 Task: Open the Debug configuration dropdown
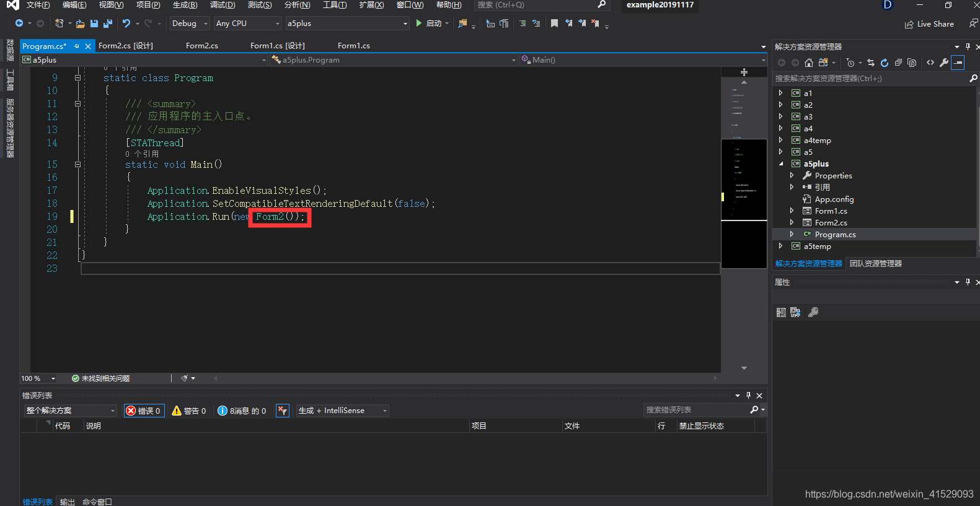click(x=190, y=24)
